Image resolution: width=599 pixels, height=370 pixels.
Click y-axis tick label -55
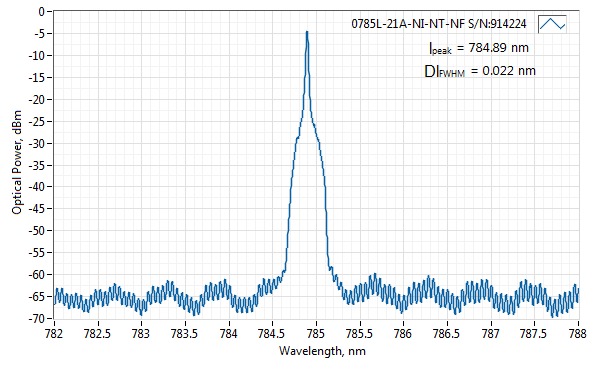36,252
